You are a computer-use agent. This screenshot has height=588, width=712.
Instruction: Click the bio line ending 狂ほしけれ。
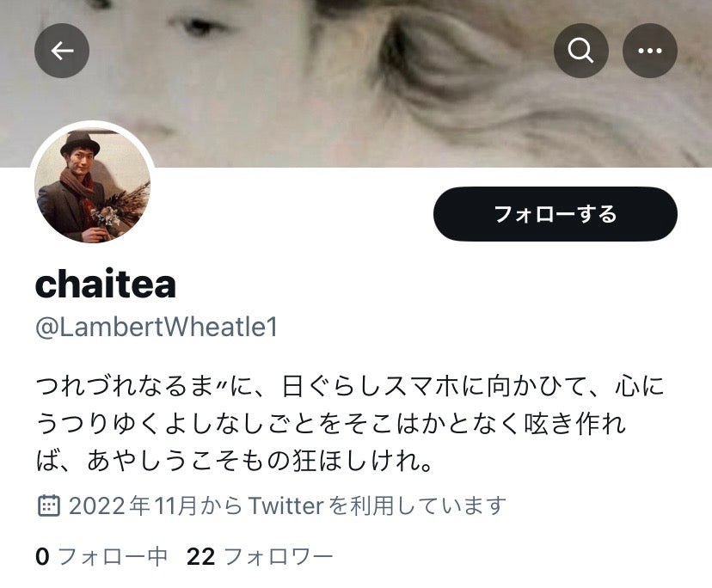pyautogui.click(x=234, y=461)
